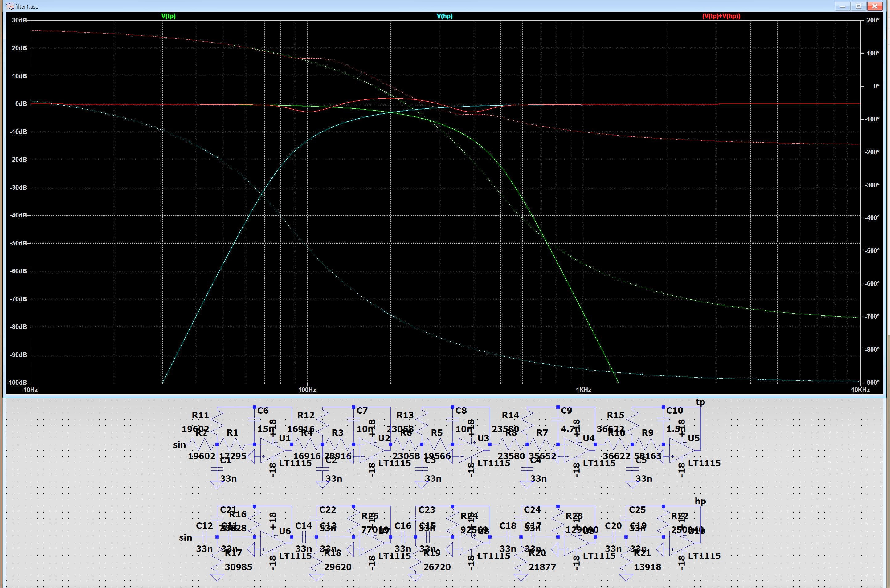This screenshot has height=588, width=890.
Task: Click the green V(tp) trace label
Action: click(x=169, y=16)
